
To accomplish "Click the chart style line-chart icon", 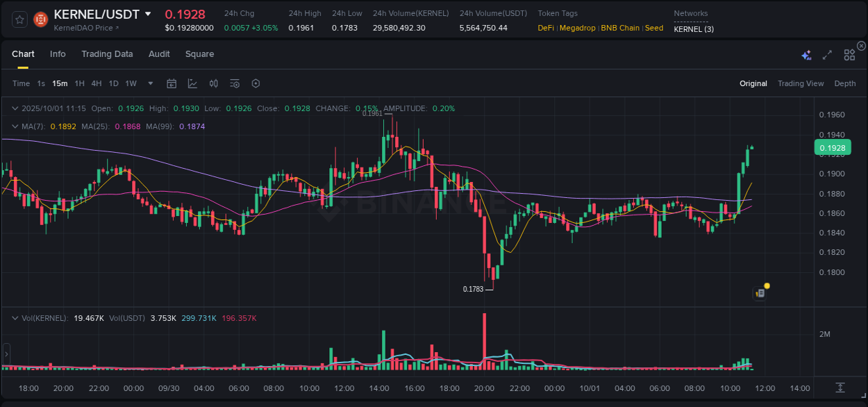I will (x=192, y=83).
